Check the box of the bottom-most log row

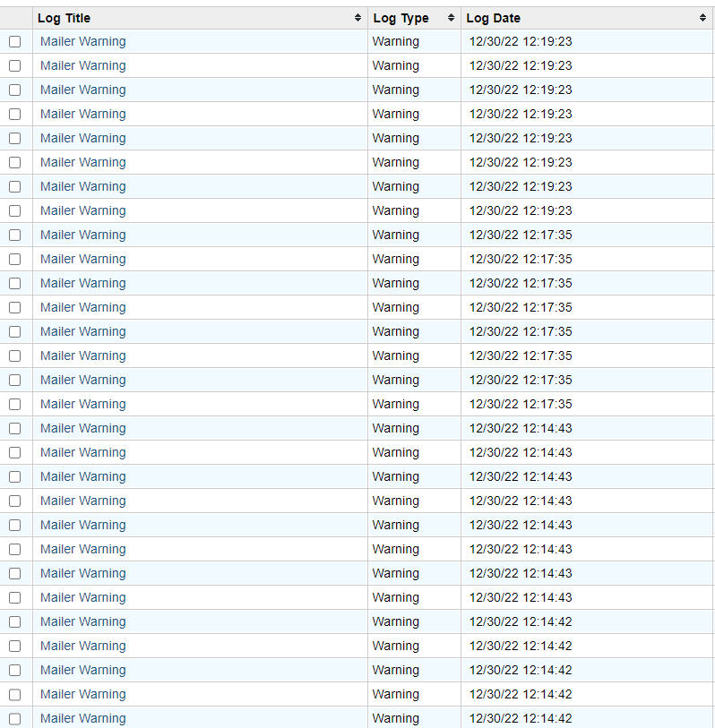click(x=14, y=719)
